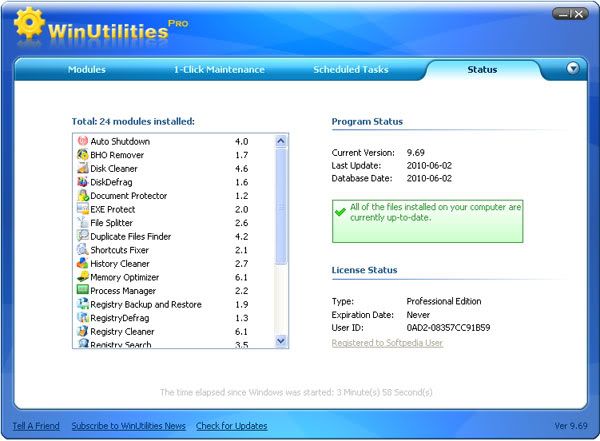
Task: Select the Registry Cleaner icon
Action: pos(83,331)
